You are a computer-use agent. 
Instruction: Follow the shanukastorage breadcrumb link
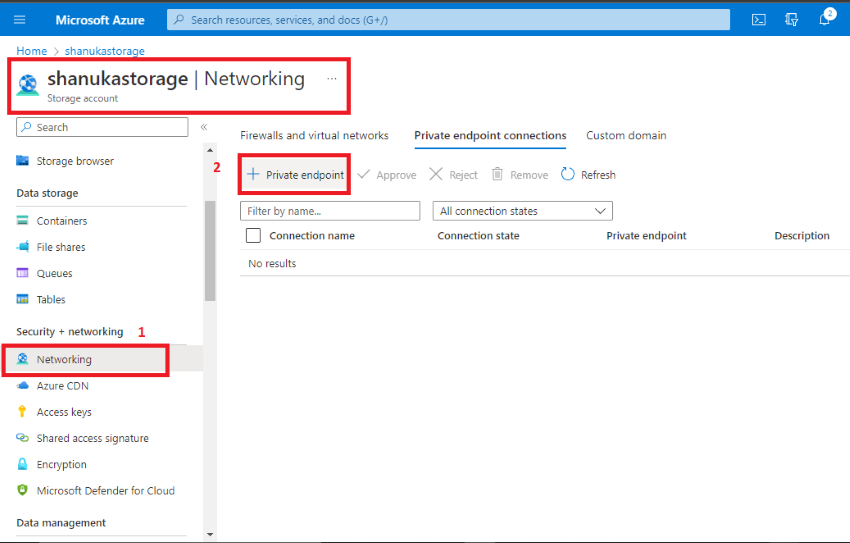coord(105,51)
